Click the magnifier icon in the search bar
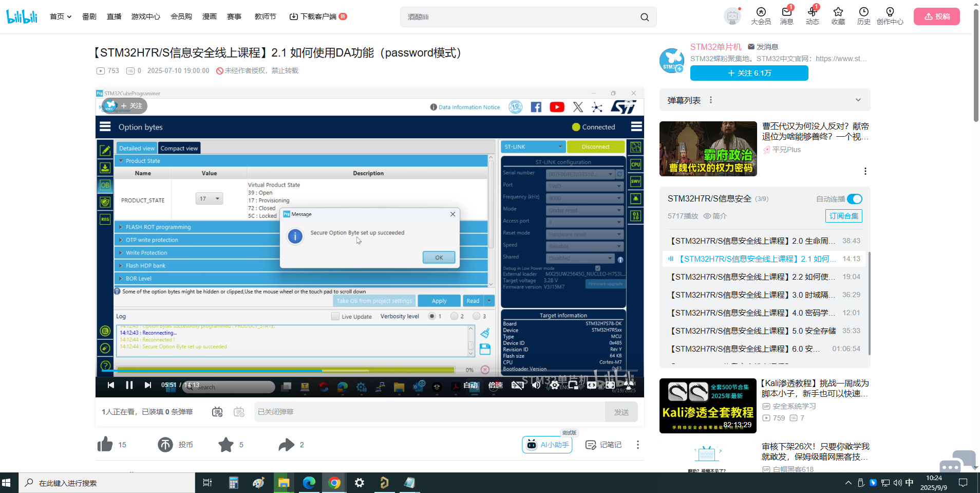The width and height of the screenshot is (980, 493). (x=645, y=17)
